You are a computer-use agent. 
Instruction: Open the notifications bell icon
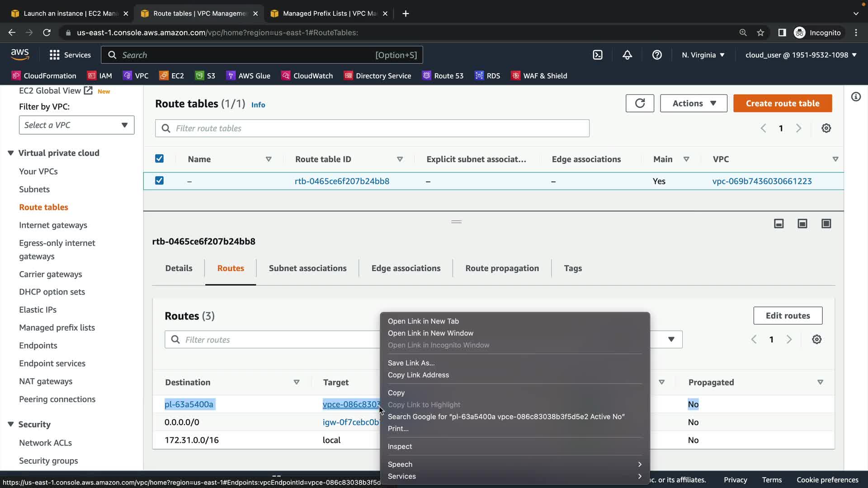627,55
